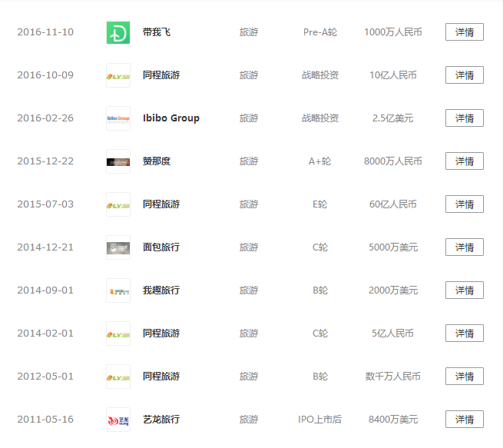Open the Ibibo Group company name link
Screen dimensions: 503x448
coord(171,118)
